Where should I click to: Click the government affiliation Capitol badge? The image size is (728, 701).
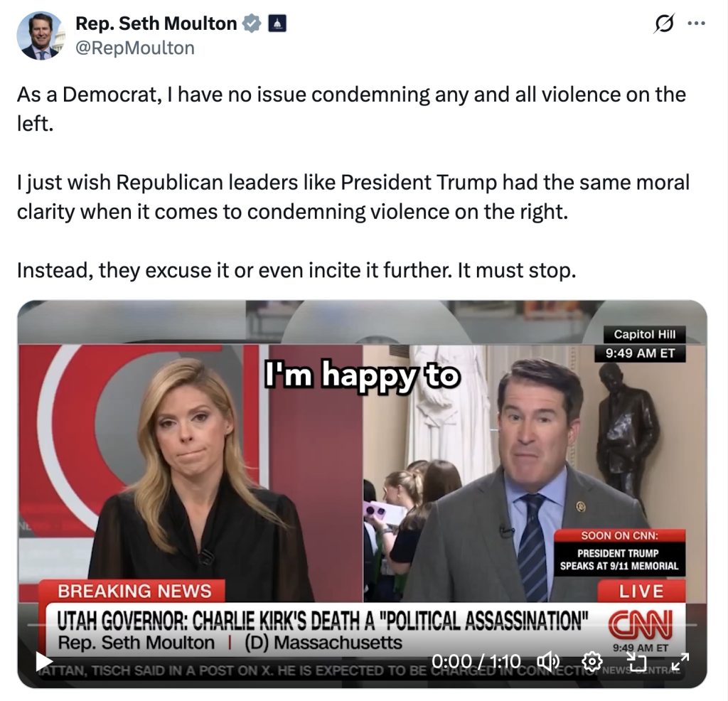(x=277, y=23)
